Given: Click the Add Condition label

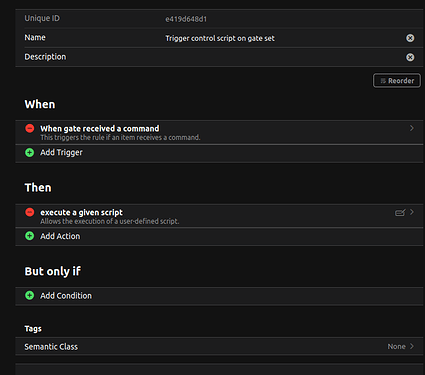Looking at the screenshot, I should click(x=66, y=296).
